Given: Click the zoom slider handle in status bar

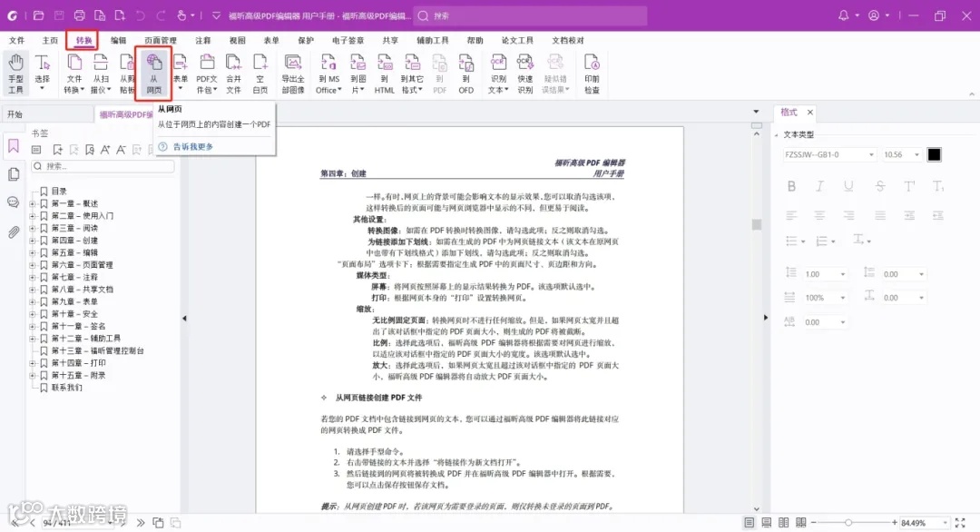Looking at the screenshot, I should (x=848, y=522).
